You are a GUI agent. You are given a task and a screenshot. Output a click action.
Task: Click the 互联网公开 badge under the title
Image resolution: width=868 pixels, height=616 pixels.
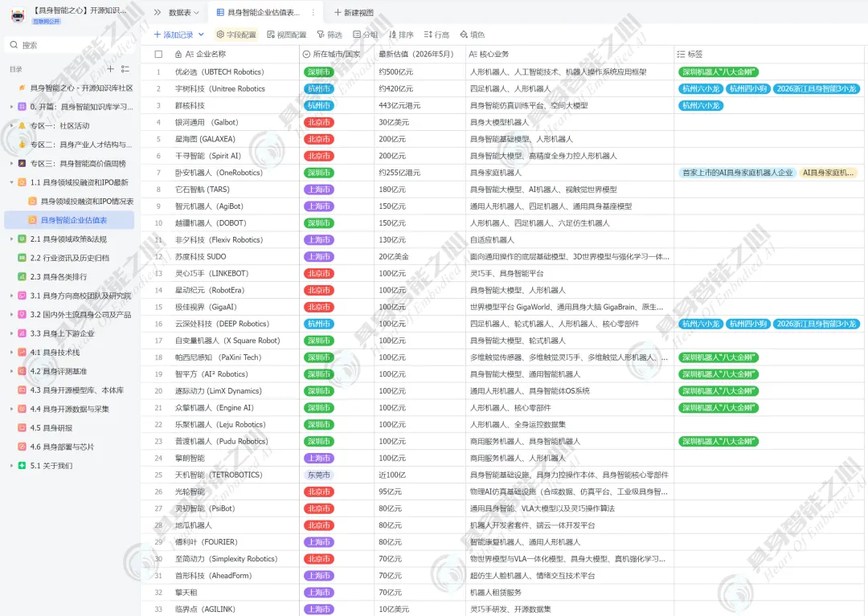point(47,22)
